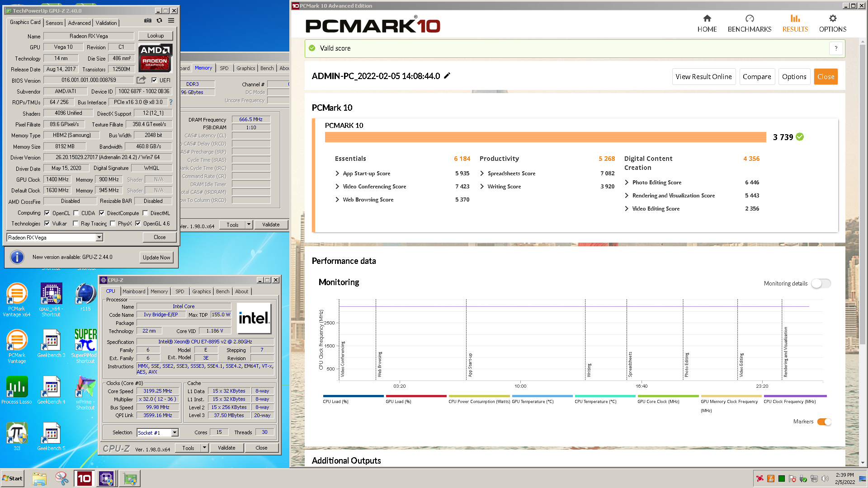The image size is (868, 488).
Task: Click the GPU Clock 1400 MHz field
Action: click(x=57, y=179)
